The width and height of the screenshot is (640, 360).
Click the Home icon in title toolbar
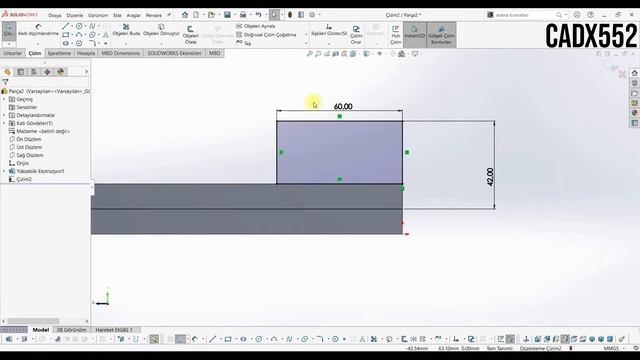click(x=185, y=15)
